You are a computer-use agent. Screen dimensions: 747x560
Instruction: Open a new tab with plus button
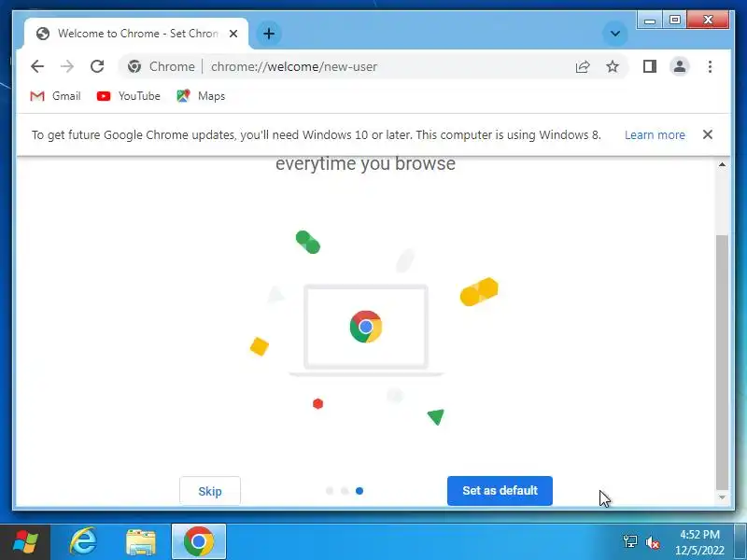pyautogui.click(x=269, y=34)
